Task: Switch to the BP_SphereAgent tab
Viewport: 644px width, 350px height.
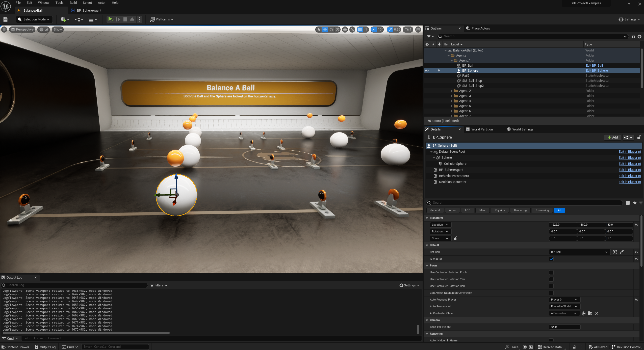Action: (89, 11)
